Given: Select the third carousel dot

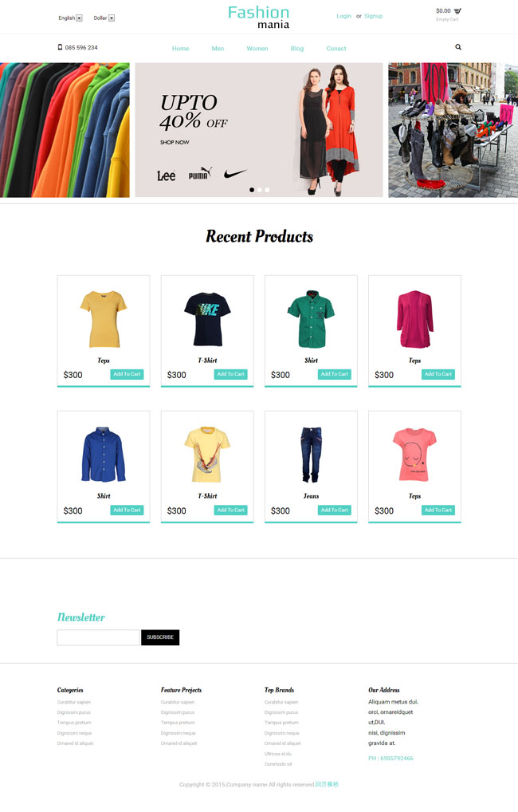Looking at the screenshot, I should coord(267,190).
